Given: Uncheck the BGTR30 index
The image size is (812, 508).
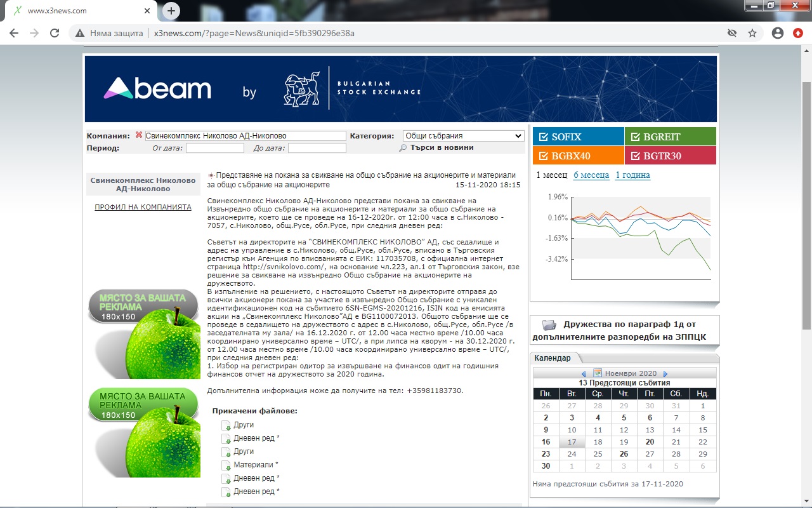Looking at the screenshot, I should (x=635, y=156).
